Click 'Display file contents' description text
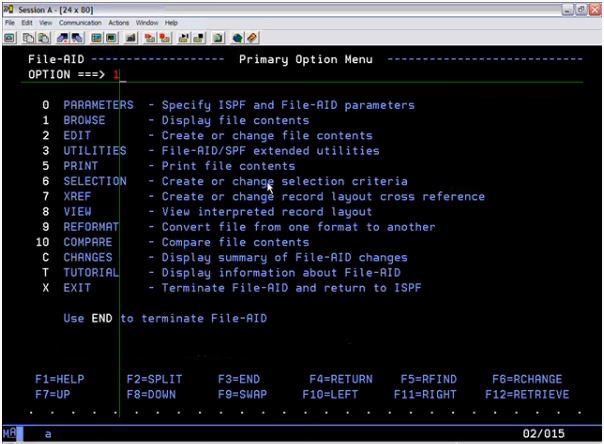Screen dimensions: 604x444 tap(235, 121)
